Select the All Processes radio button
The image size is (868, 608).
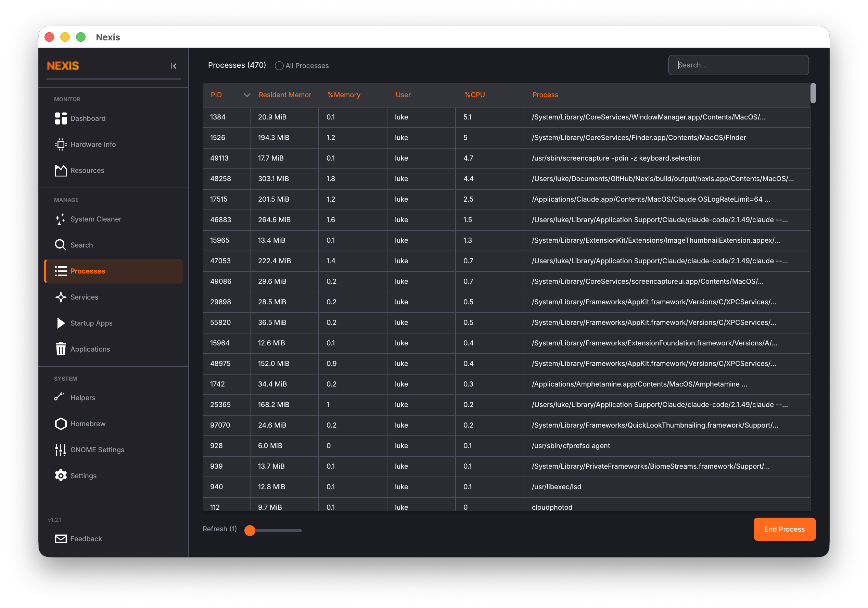click(x=279, y=65)
